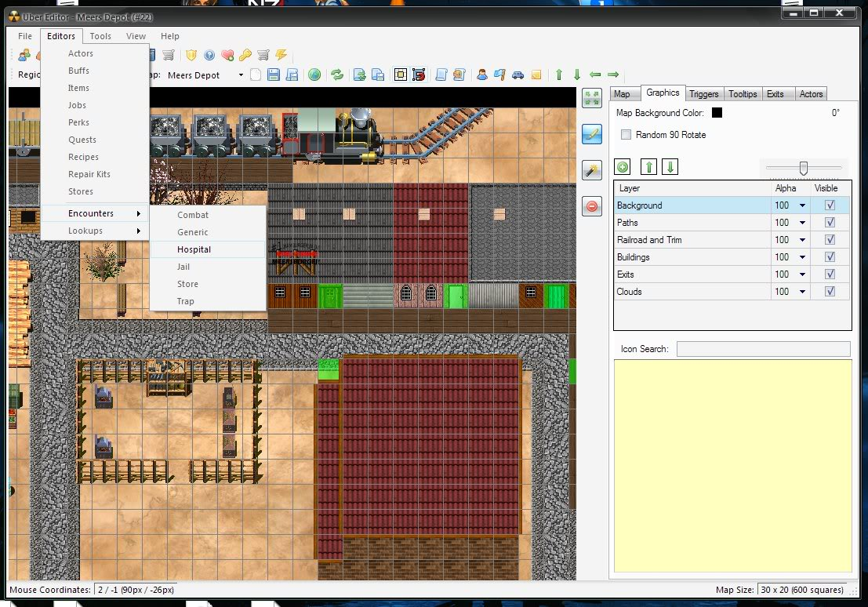868x607 pixels.
Task: Hide the Clouds layer
Action: (x=830, y=292)
